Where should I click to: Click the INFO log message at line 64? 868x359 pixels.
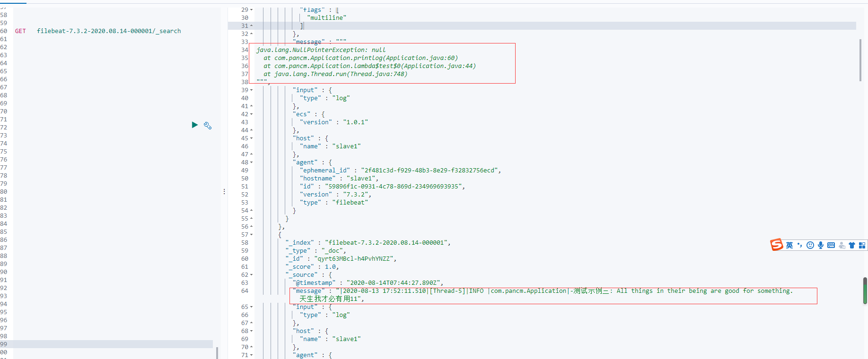point(553,295)
